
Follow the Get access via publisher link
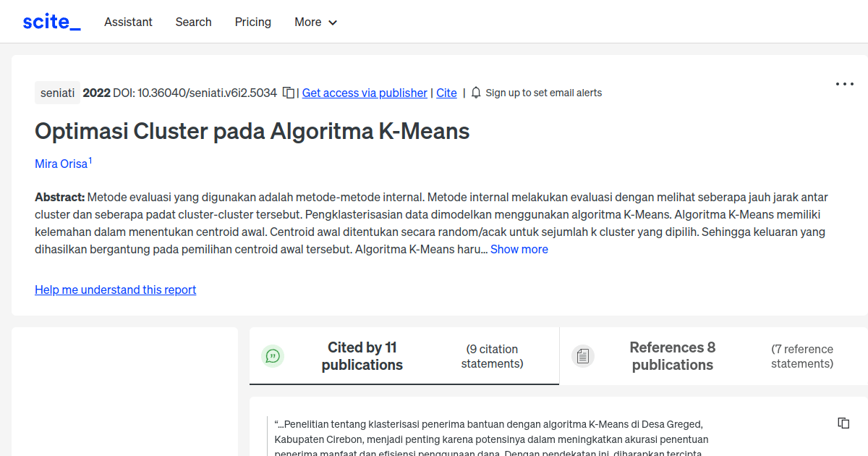point(365,93)
